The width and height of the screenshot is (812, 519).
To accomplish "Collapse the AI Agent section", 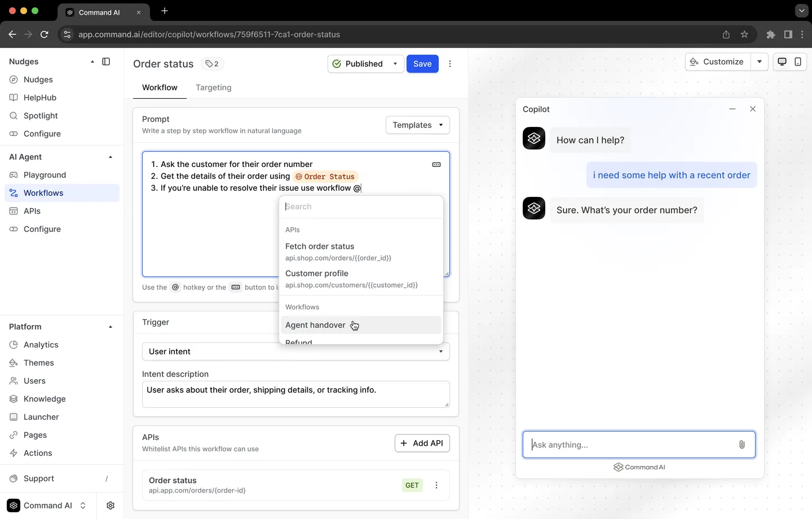I will (x=111, y=157).
